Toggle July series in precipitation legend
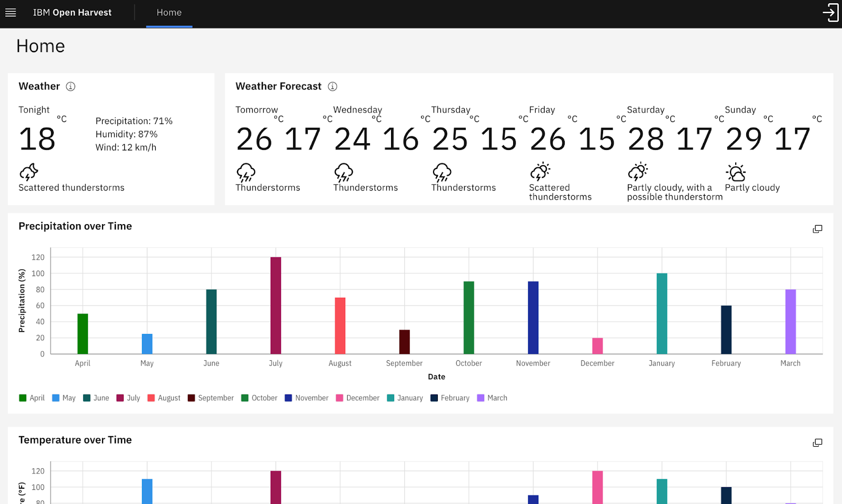Screen dimensions: 842x504 tap(128, 398)
